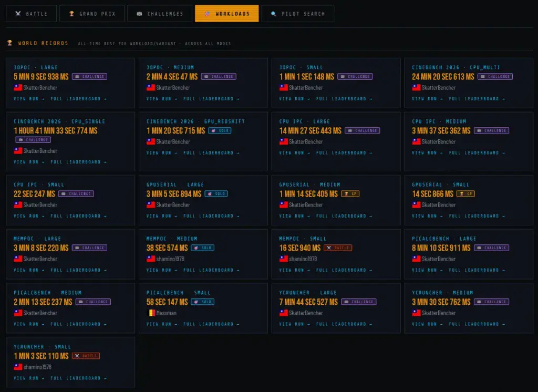Click the Solo badge on Cinebench GPU_REDSHIFT card
The image size is (538, 392).
click(x=220, y=130)
